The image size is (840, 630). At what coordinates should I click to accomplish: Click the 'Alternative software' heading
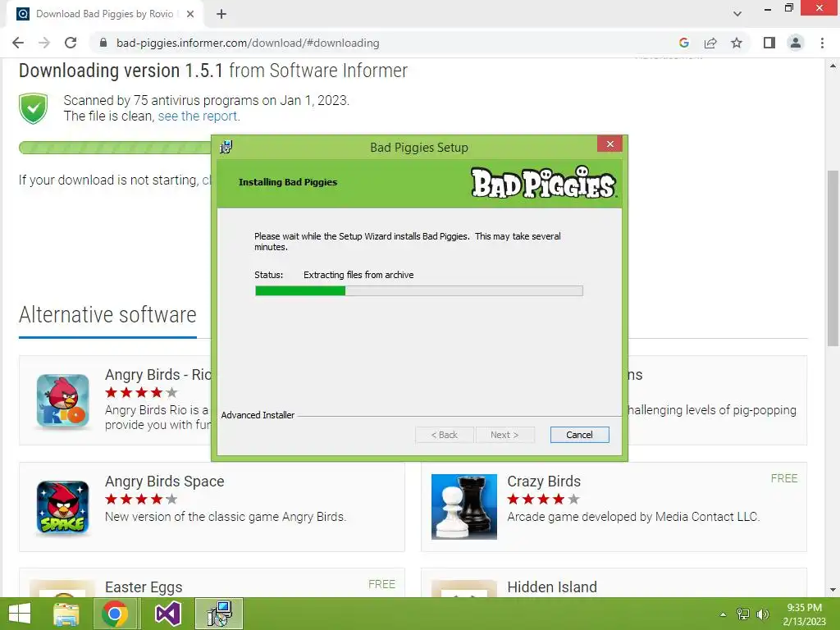coord(107,315)
